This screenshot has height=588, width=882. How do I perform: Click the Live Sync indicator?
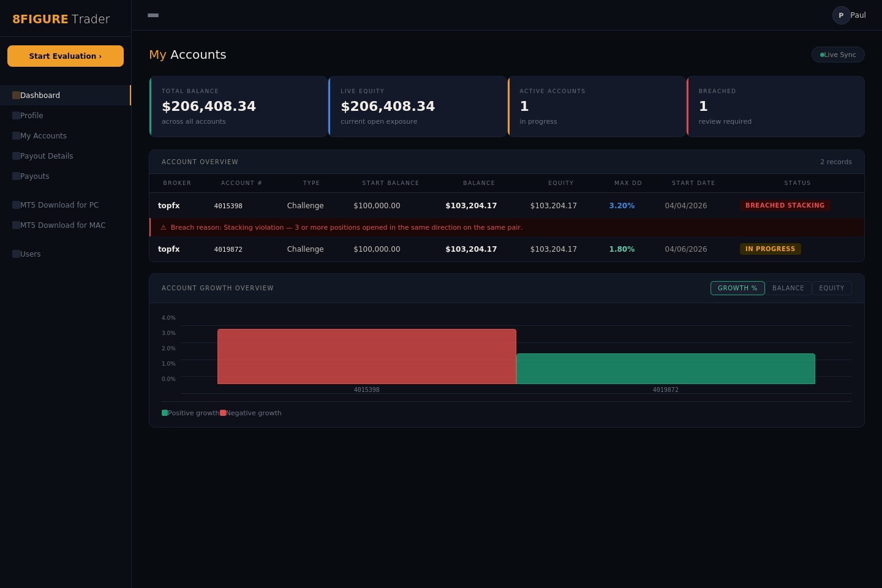click(x=838, y=55)
